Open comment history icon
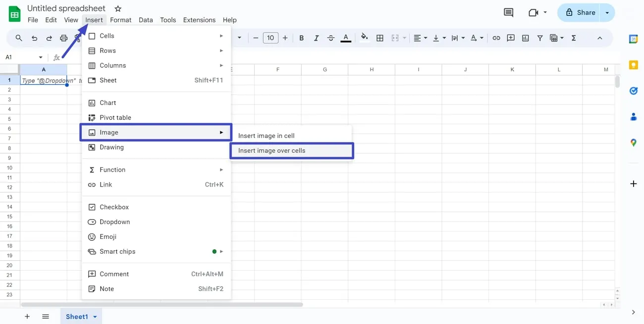644x324 pixels. (x=508, y=12)
